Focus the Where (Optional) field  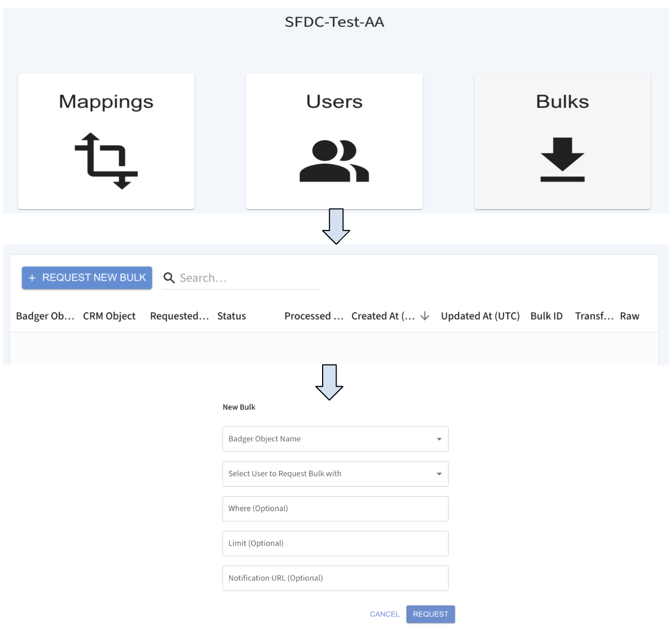click(335, 508)
